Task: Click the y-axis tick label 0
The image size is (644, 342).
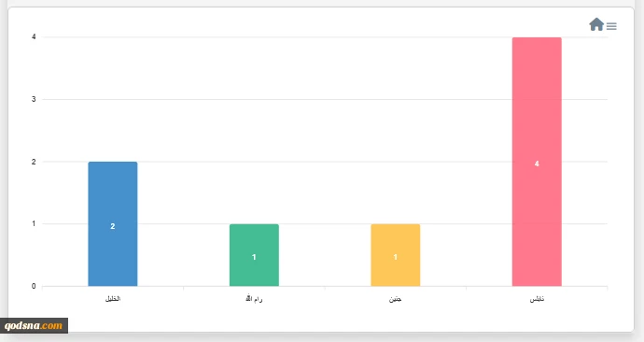Action: [34, 286]
